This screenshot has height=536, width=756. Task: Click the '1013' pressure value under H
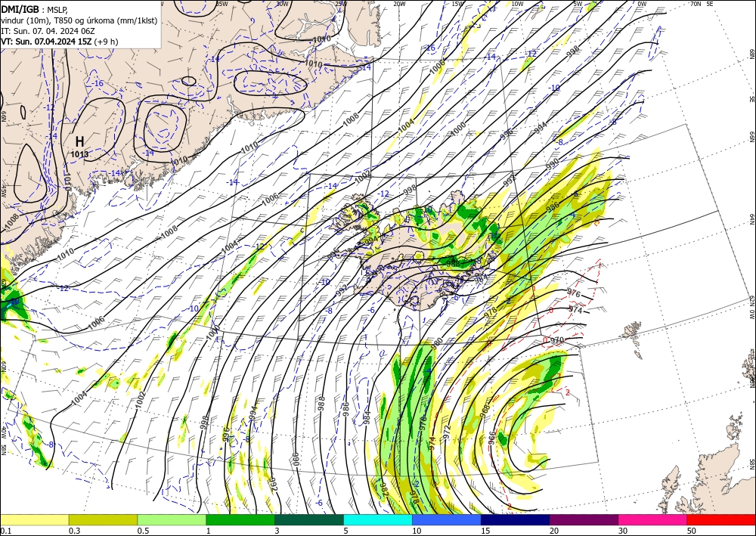coord(79,154)
